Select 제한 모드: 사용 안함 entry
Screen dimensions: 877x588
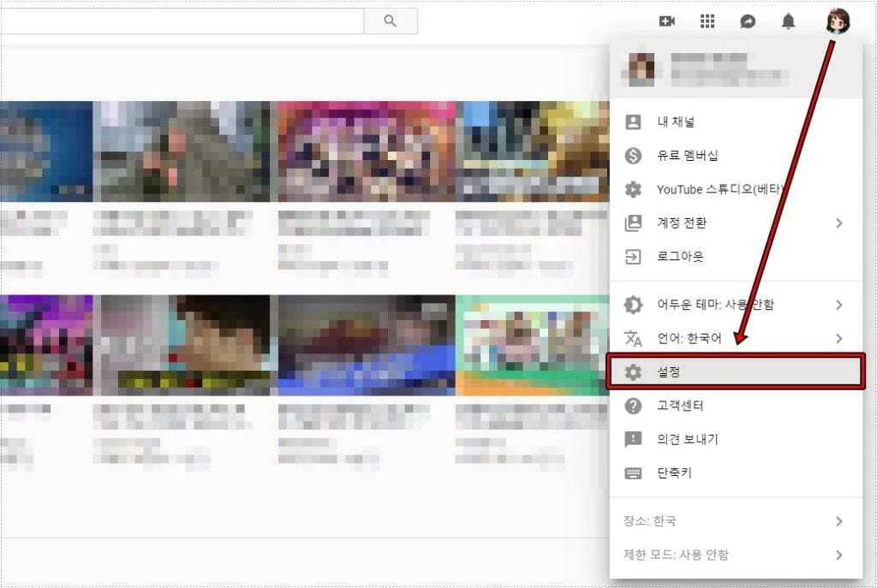coord(736,555)
